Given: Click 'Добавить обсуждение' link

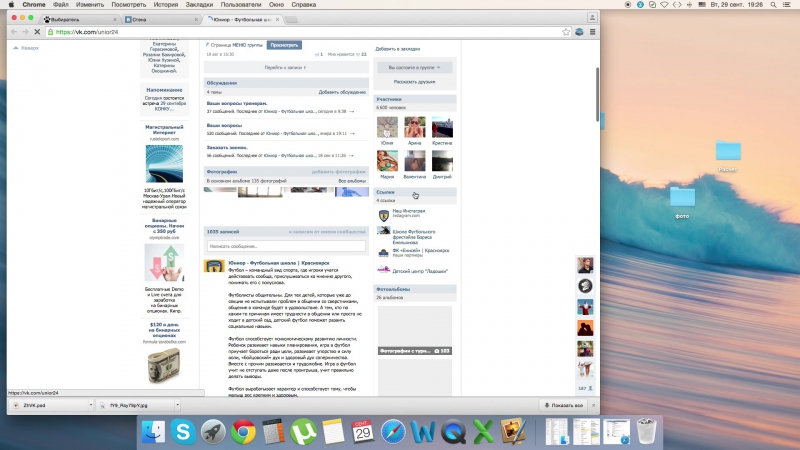Looking at the screenshot, I should [342, 92].
